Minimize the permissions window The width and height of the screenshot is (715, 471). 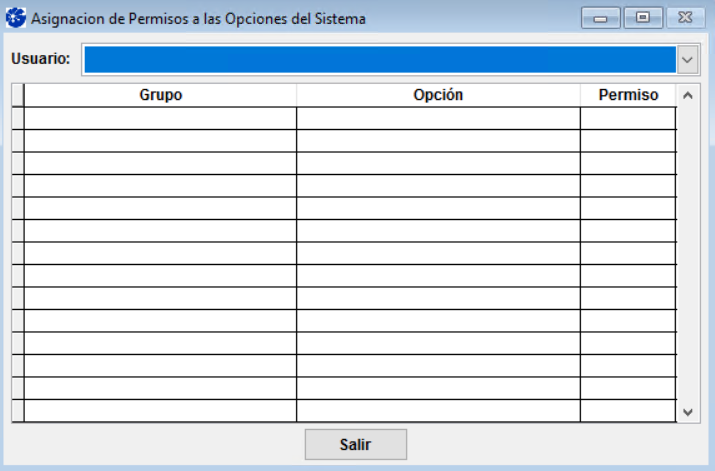click(x=600, y=18)
